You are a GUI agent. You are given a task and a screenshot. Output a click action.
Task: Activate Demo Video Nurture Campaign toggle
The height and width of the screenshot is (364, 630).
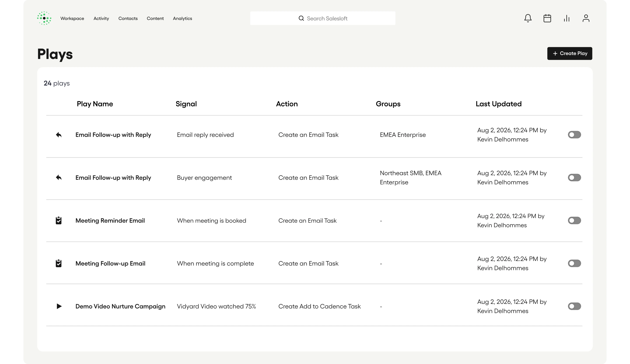tap(574, 306)
